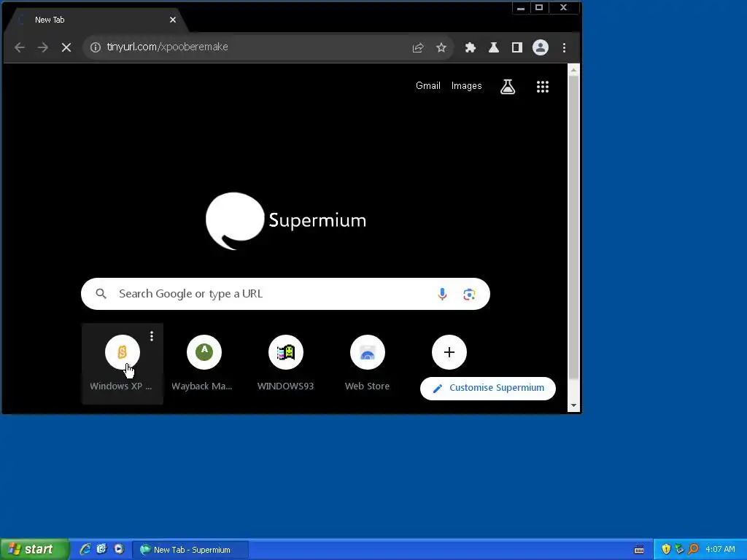Click the 4:07 AM clock

click(x=720, y=550)
